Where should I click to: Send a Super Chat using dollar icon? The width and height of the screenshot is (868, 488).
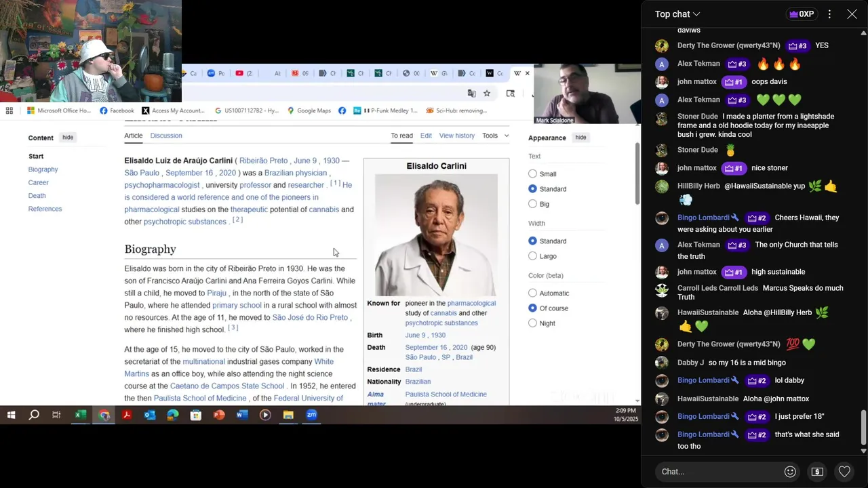(x=817, y=472)
